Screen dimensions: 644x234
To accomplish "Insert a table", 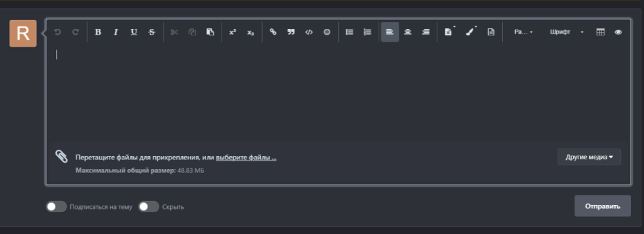I will pyautogui.click(x=600, y=32).
